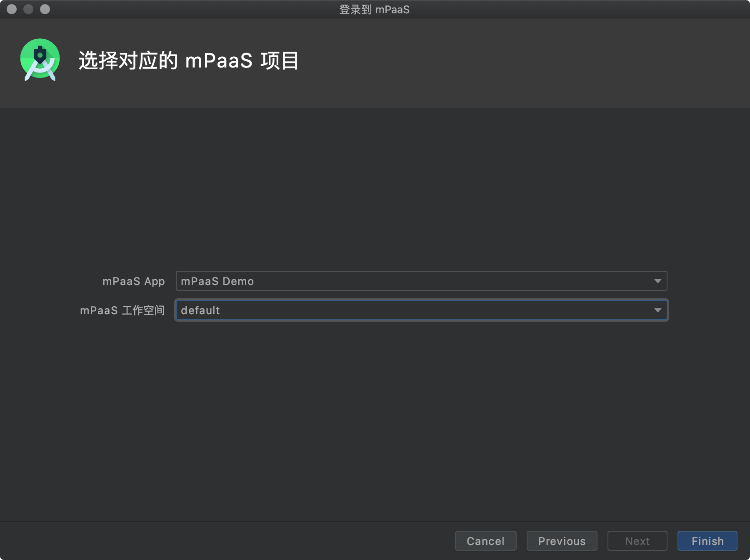
Task: Click the mPaaS 工作空间 label
Action: [x=122, y=310]
